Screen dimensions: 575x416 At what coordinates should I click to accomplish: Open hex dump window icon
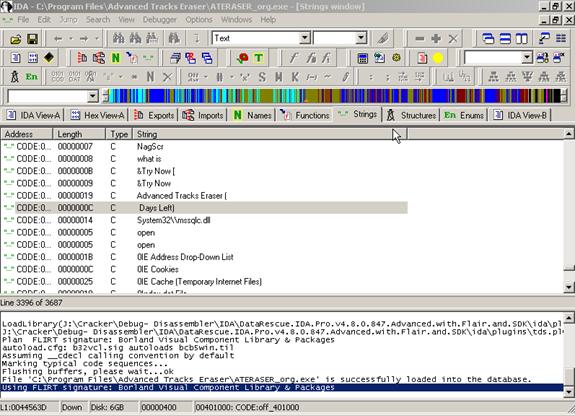coord(33,58)
